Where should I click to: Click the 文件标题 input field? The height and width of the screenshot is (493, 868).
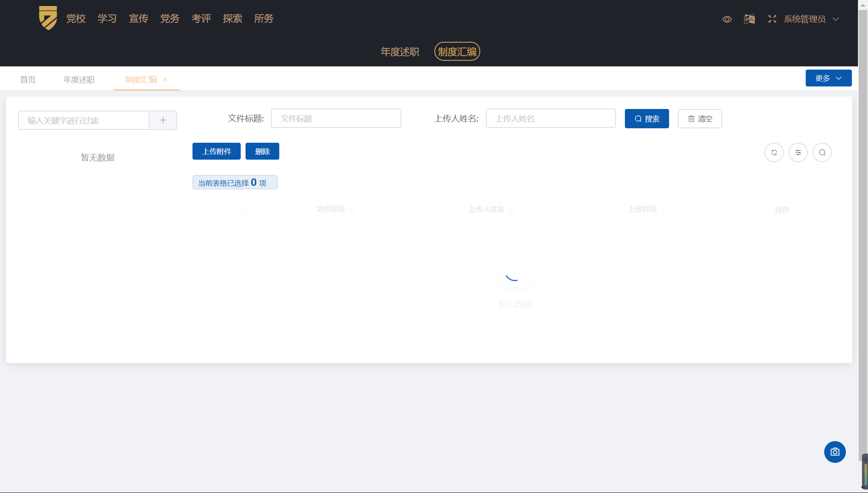pyautogui.click(x=336, y=118)
